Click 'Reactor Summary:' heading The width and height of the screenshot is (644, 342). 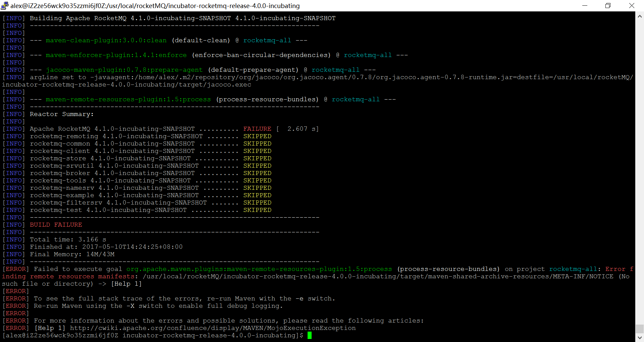point(62,114)
